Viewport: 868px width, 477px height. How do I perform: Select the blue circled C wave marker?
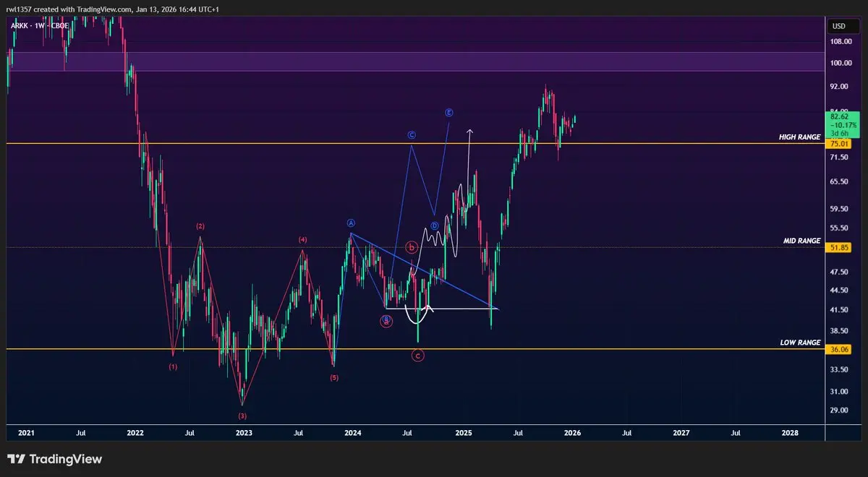pos(411,134)
